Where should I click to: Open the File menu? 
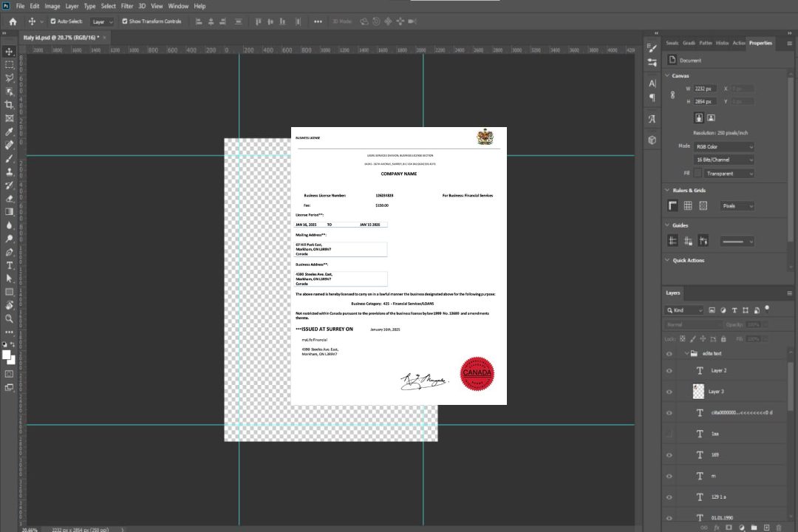[21, 6]
